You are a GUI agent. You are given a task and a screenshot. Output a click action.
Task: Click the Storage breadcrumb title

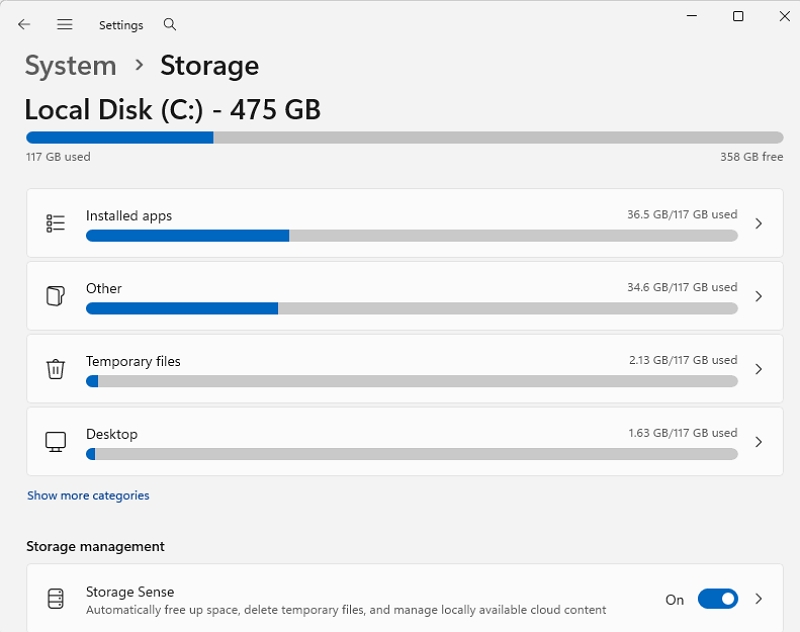pos(209,66)
